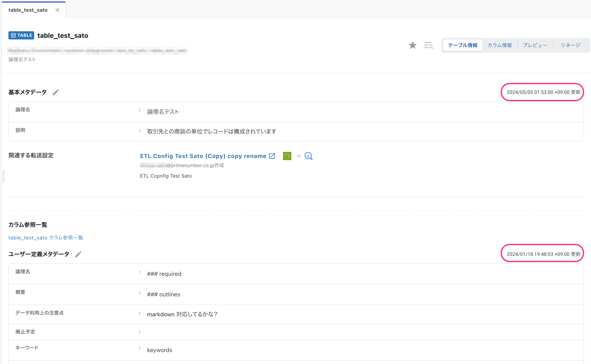This screenshot has width=591, height=364.
Task: Click the キーワード row label
Action: point(27,348)
